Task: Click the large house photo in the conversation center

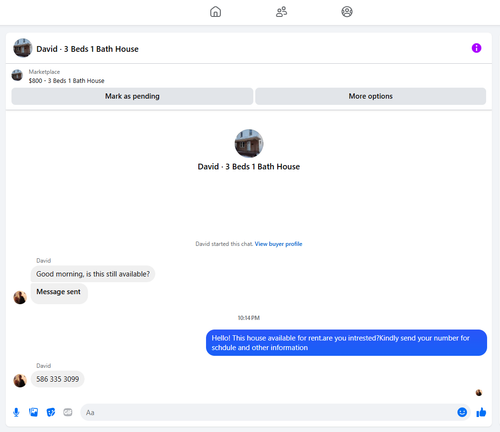Action: click(249, 143)
